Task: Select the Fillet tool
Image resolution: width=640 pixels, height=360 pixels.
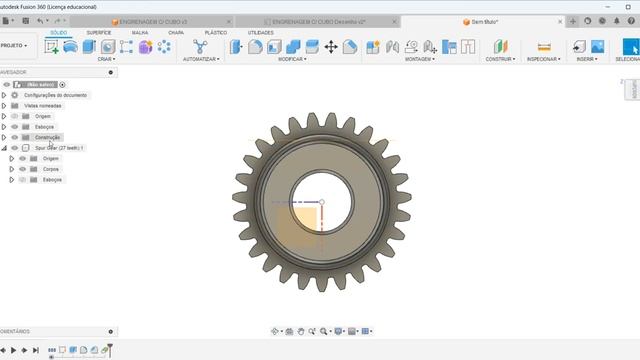Action: 255,47
